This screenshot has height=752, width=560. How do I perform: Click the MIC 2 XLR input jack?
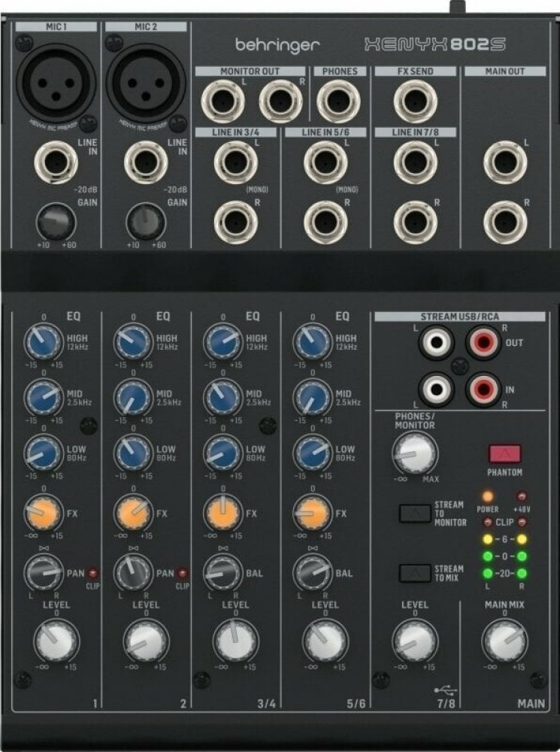pyautogui.click(x=145, y=83)
